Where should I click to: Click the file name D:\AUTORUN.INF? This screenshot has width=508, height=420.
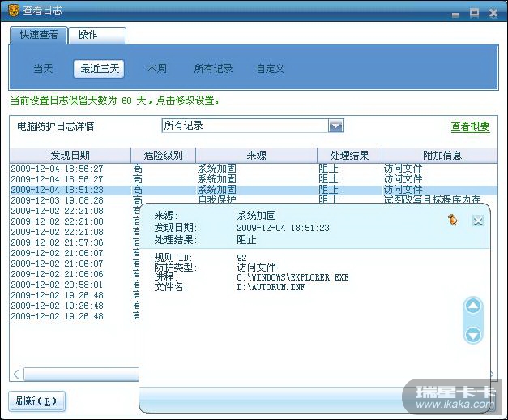tap(271, 287)
